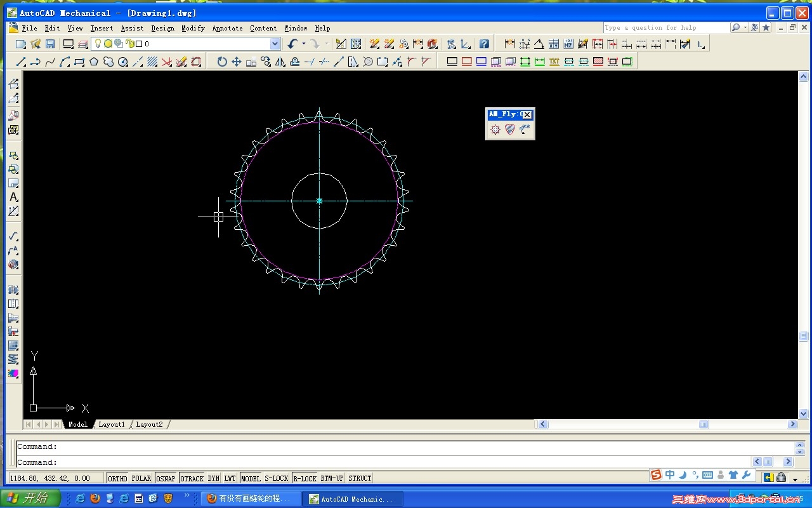Select the Rotate tool
Image resolution: width=812 pixels, height=508 pixels.
(222, 62)
